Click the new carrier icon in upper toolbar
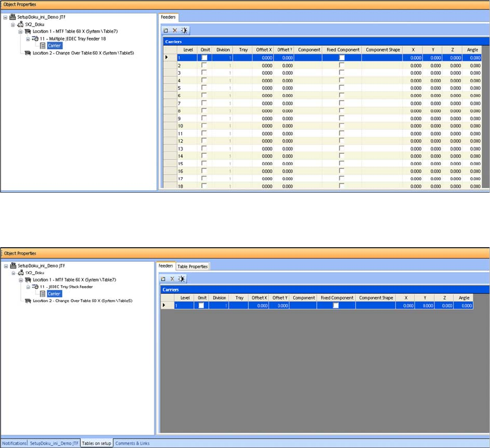Image resolution: width=490 pixels, height=448 pixels. click(166, 31)
